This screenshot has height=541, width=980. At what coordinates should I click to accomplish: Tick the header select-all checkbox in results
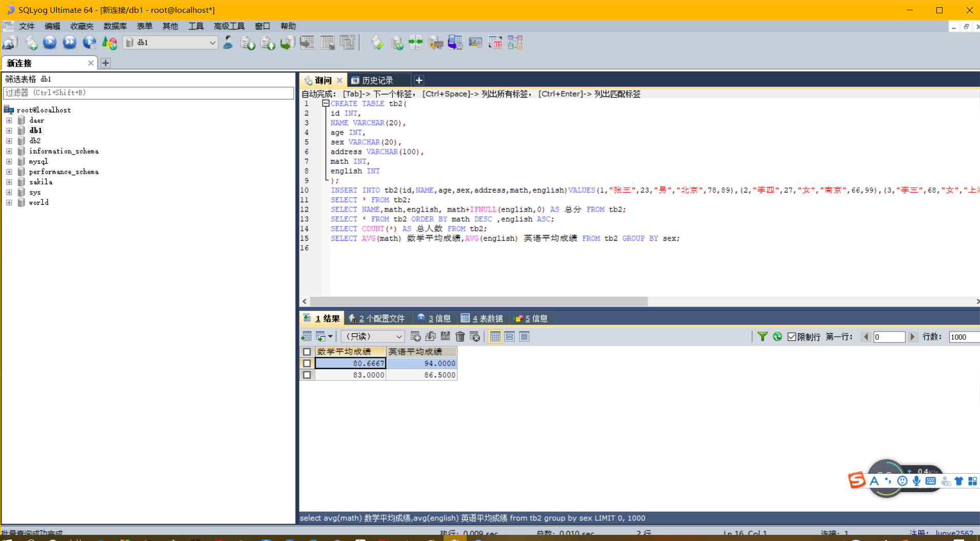click(x=307, y=352)
